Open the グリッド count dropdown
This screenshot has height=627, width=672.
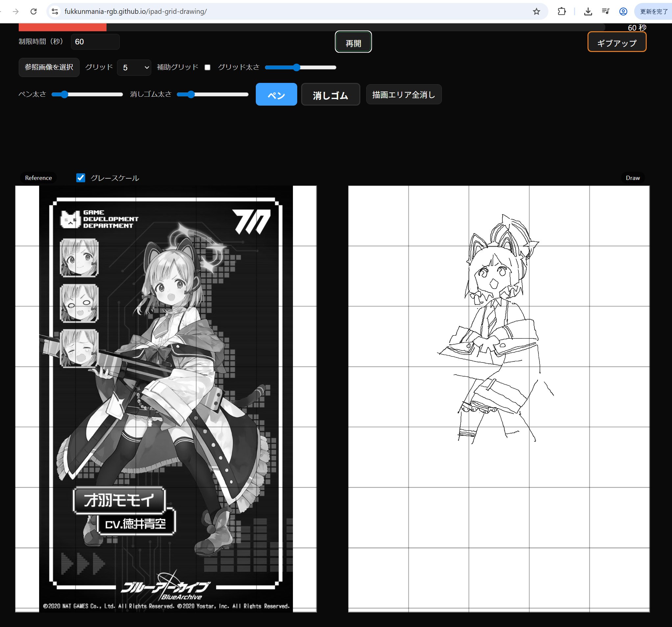coord(134,68)
